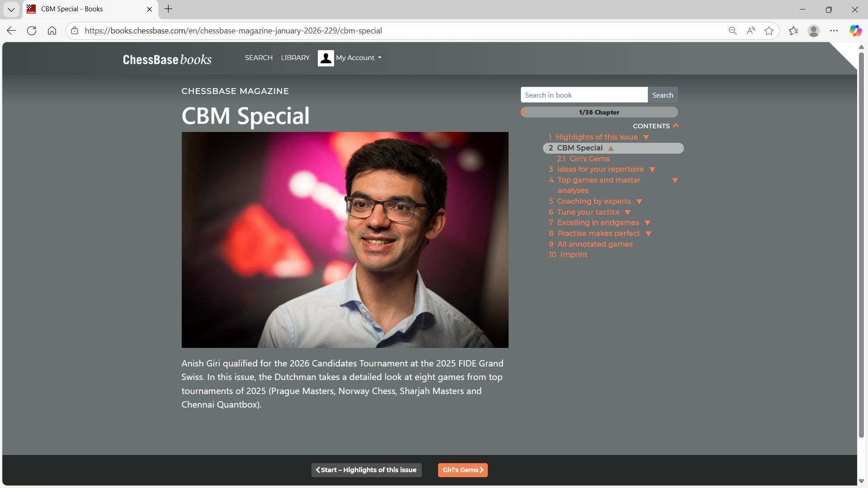This screenshot has width=868, height=488.
Task: Open the 2.1 Giri's Gems link
Action: pos(583,159)
